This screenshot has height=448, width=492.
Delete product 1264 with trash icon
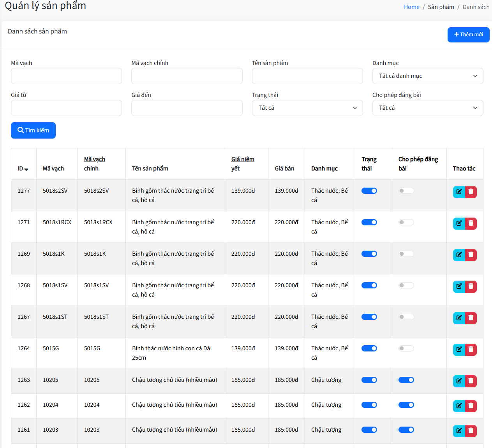point(471,350)
